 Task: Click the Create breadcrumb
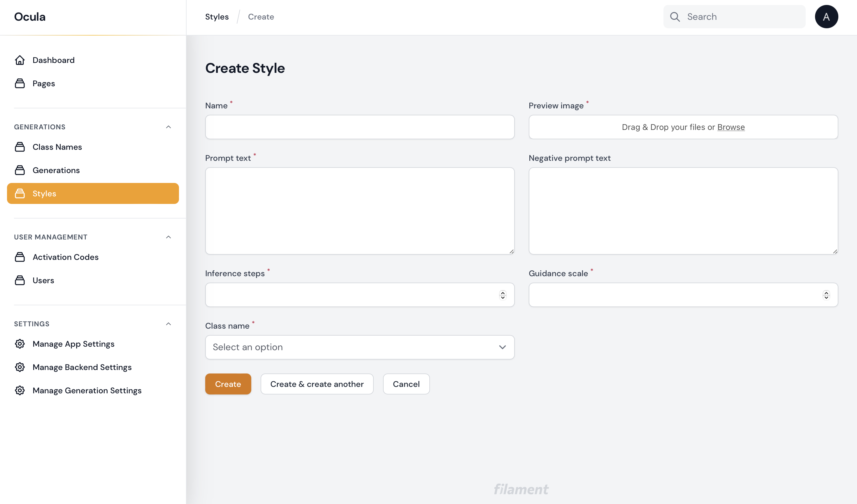[x=261, y=17]
